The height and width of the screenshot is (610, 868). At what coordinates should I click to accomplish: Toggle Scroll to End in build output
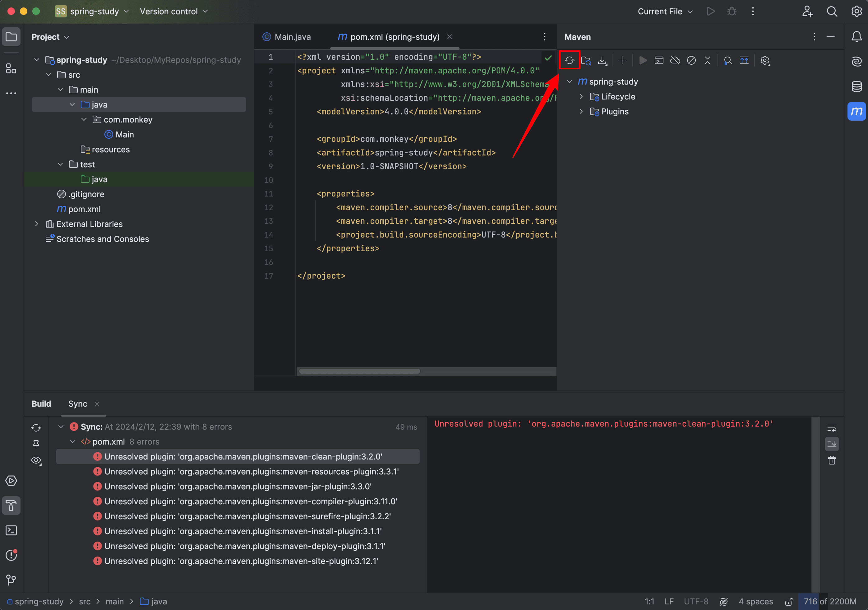(x=832, y=444)
